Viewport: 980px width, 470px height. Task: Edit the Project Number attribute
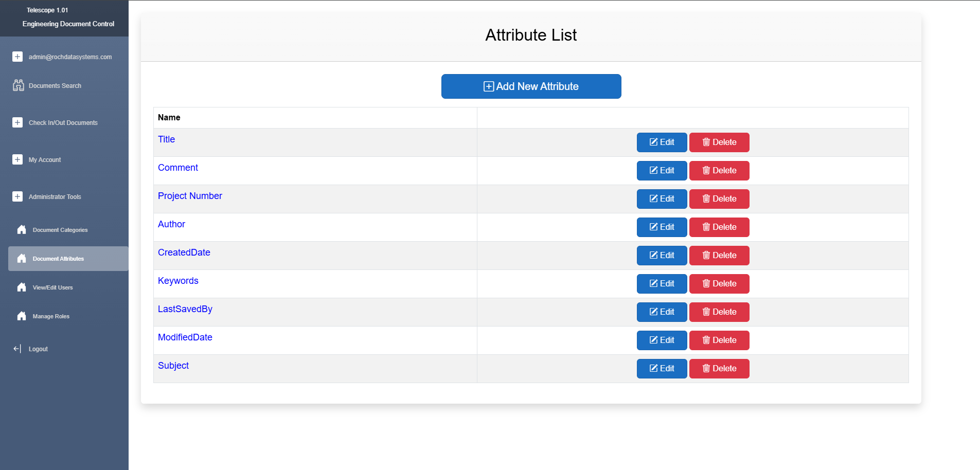[662, 199]
